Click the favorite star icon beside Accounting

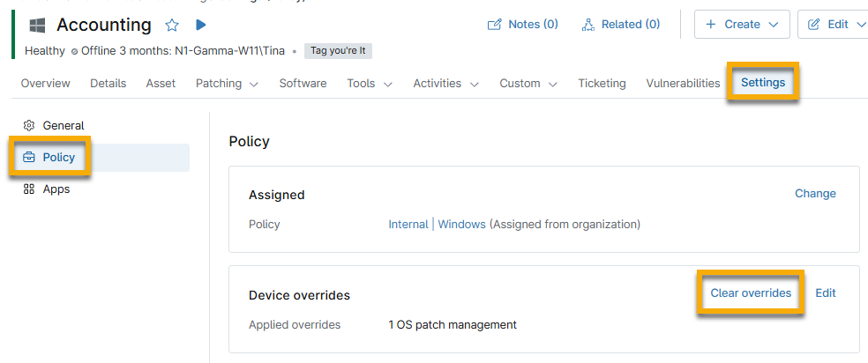pos(172,26)
